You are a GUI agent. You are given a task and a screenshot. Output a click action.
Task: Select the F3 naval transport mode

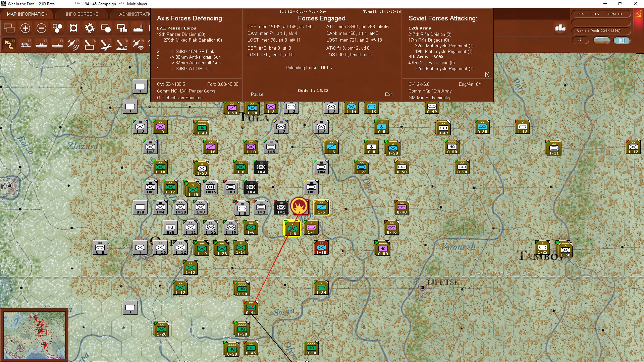pyautogui.click(x=41, y=44)
